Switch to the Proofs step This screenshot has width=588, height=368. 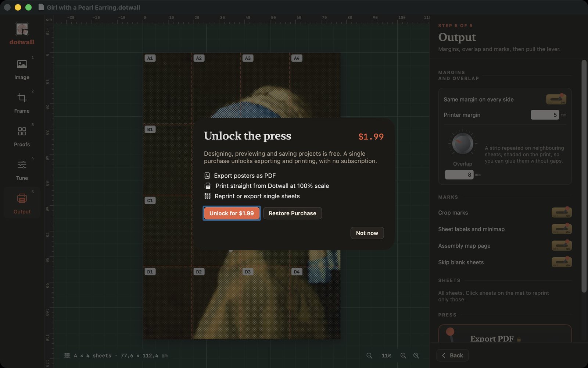coord(22,137)
